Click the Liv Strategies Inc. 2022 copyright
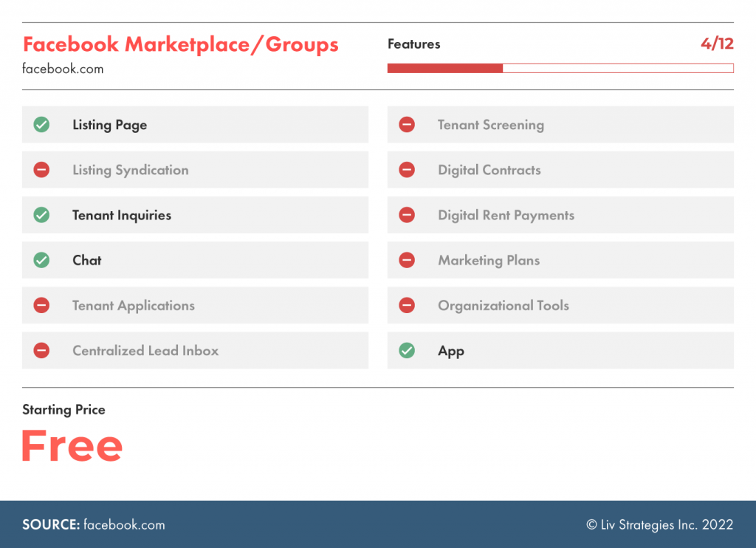The height and width of the screenshot is (548, 756). [659, 525]
